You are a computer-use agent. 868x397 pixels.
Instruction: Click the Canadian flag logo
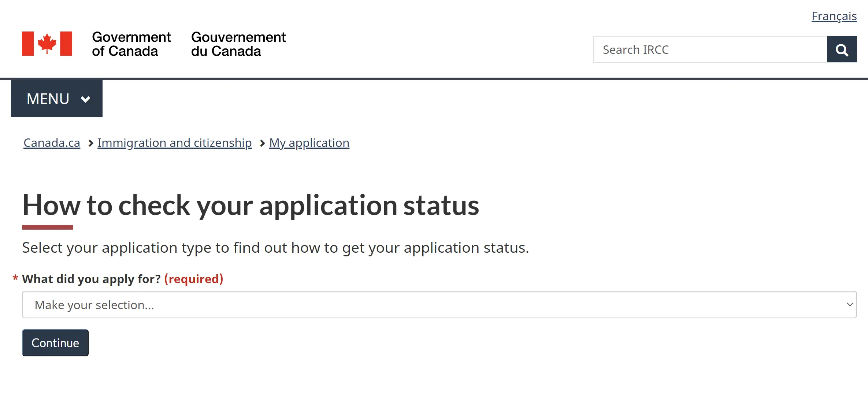pos(47,44)
